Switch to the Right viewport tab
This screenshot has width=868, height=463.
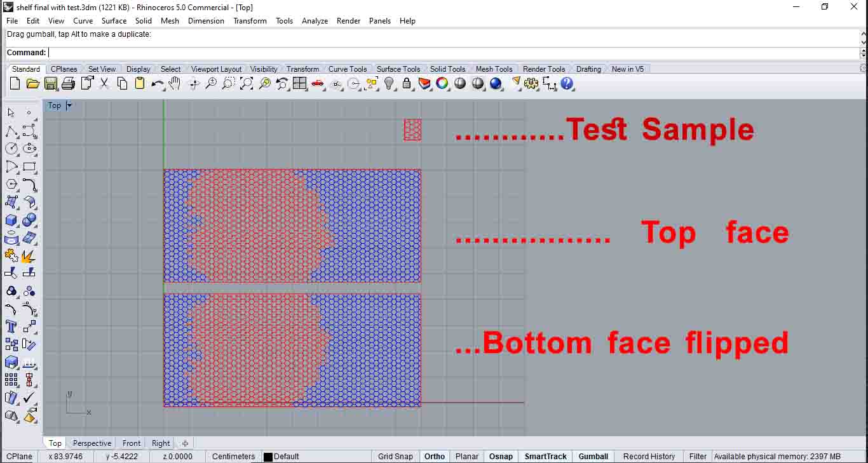tap(161, 443)
